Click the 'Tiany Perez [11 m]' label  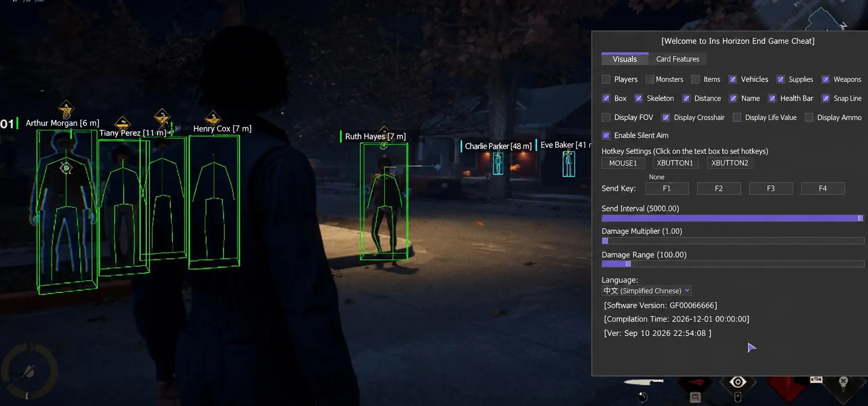(133, 133)
